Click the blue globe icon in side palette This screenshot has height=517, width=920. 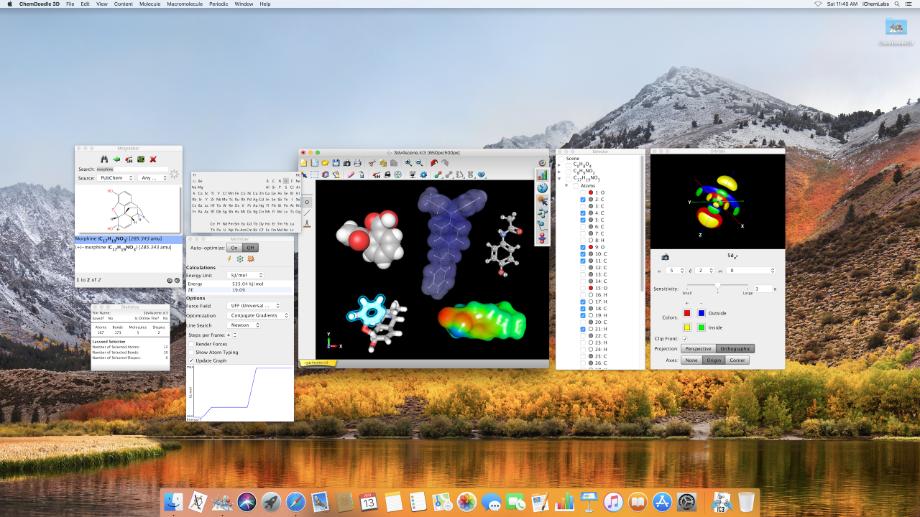(x=542, y=188)
